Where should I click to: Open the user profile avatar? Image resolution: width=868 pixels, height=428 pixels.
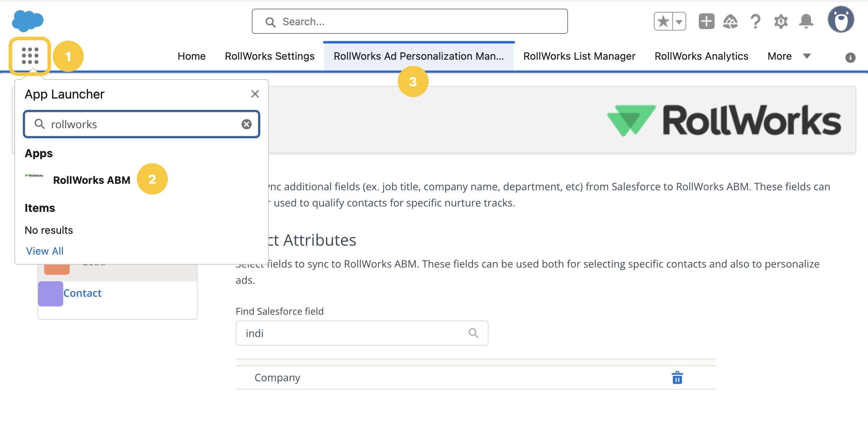click(841, 19)
